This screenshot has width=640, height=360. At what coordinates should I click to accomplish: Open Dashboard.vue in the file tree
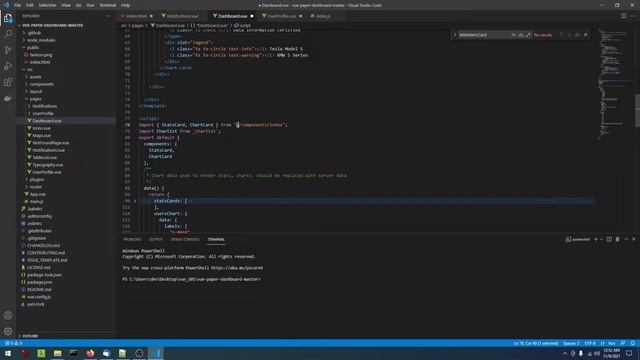47,121
